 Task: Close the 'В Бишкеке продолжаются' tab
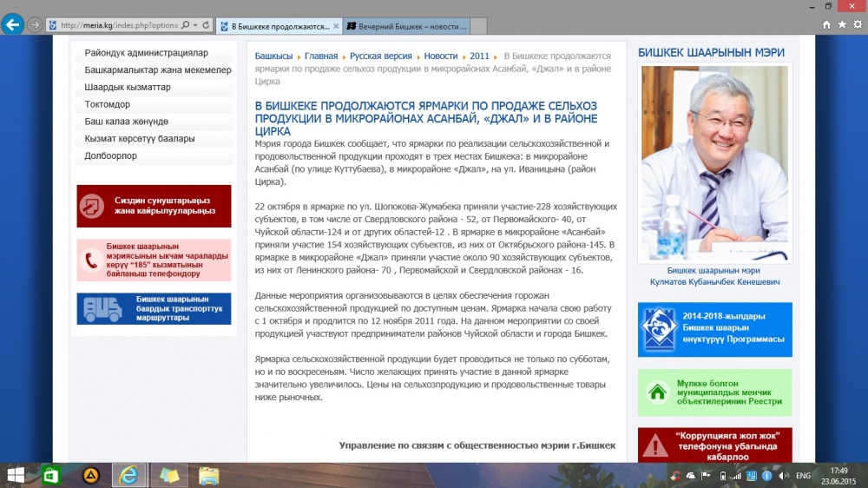(x=336, y=26)
